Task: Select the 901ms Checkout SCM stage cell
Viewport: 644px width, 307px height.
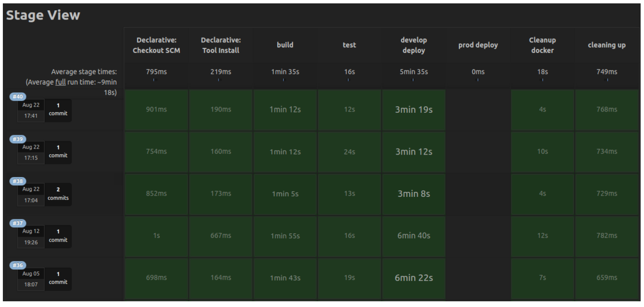Action: pos(156,110)
